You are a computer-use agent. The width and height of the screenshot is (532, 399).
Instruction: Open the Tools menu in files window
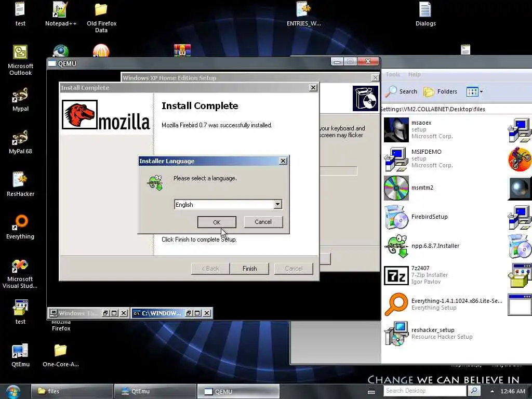click(393, 74)
